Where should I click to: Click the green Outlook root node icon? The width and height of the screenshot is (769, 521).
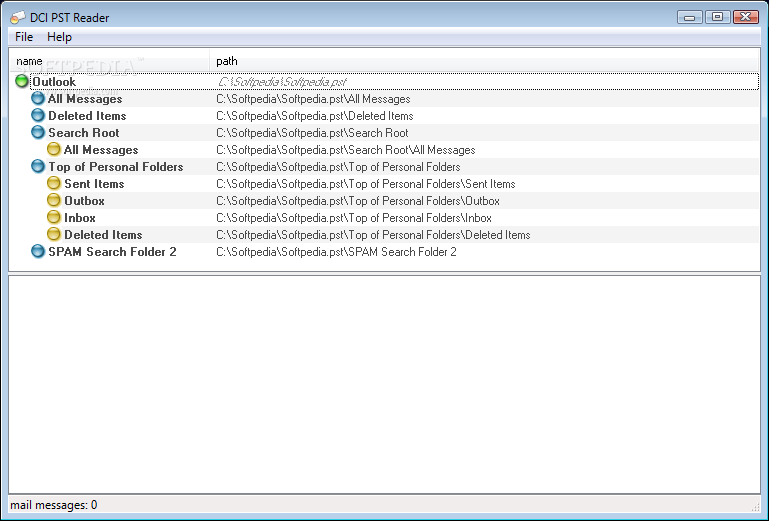[x=22, y=81]
